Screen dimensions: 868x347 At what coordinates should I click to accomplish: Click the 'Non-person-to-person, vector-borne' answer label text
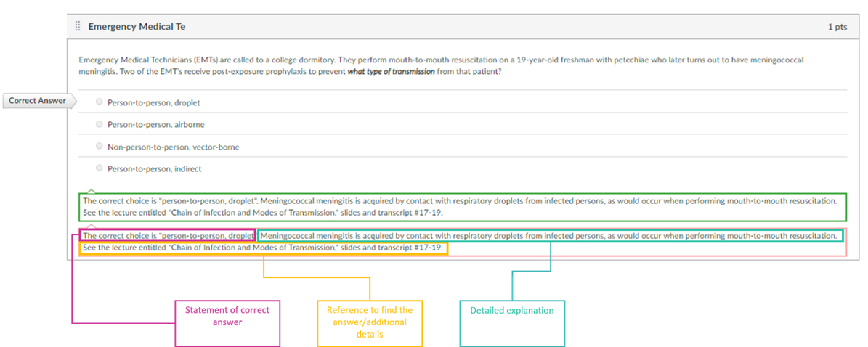tap(173, 147)
